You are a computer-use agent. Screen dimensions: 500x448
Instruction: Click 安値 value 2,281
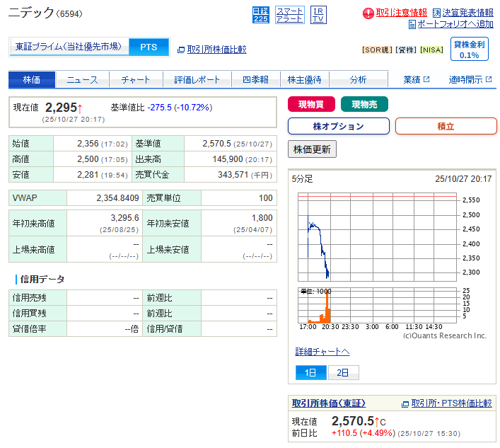(x=88, y=175)
